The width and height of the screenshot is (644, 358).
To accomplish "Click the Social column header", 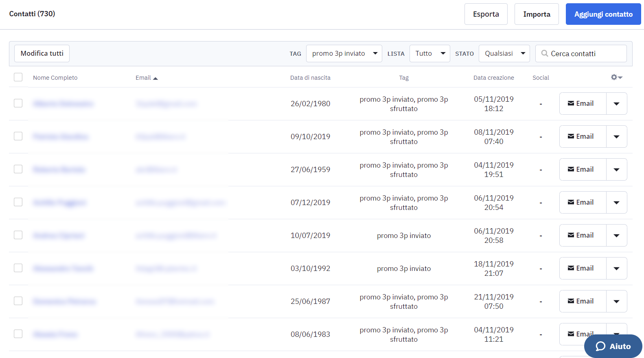I will (541, 78).
